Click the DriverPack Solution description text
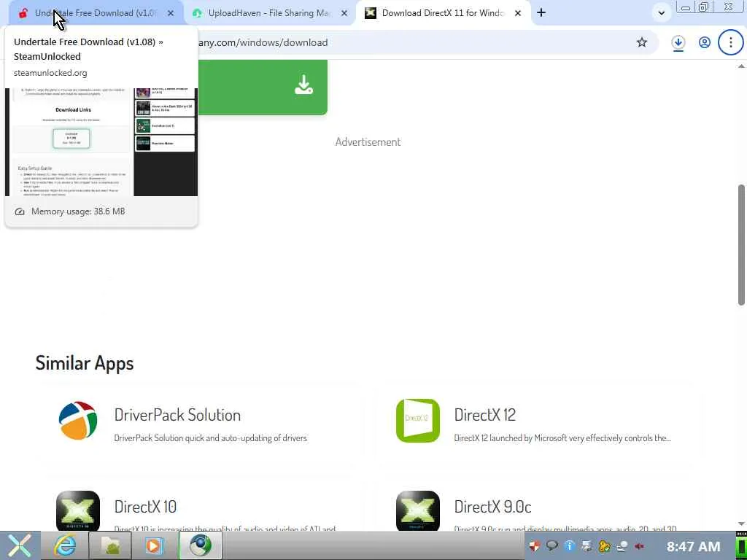Image resolution: width=747 pixels, height=560 pixels. (x=211, y=437)
